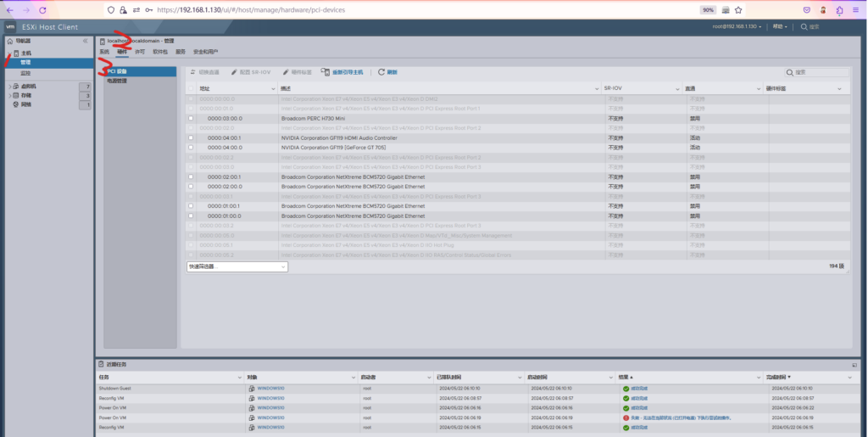Viewport: 868px width, 437px height.
Task: Check the Broadcom PERC H730 Mini checkbox
Action: tap(191, 119)
